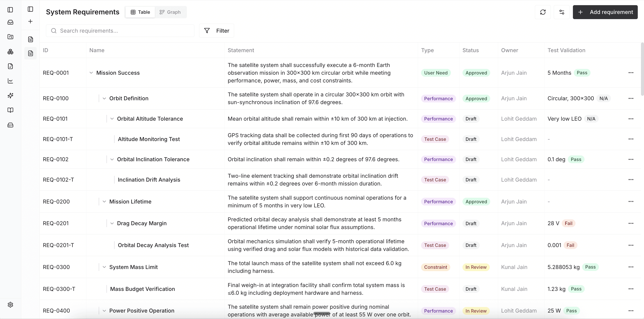Image resolution: width=644 pixels, height=319 pixels.
Task: Click the refresh icon near Add requirement
Action: [542, 12]
